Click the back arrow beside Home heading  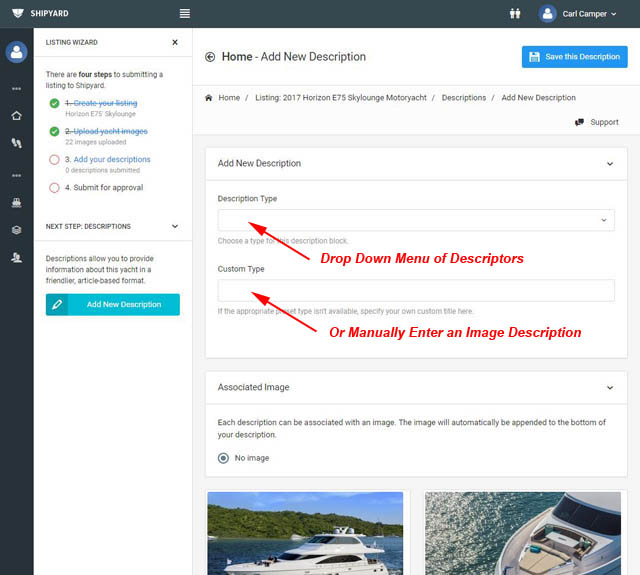coord(210,57)
